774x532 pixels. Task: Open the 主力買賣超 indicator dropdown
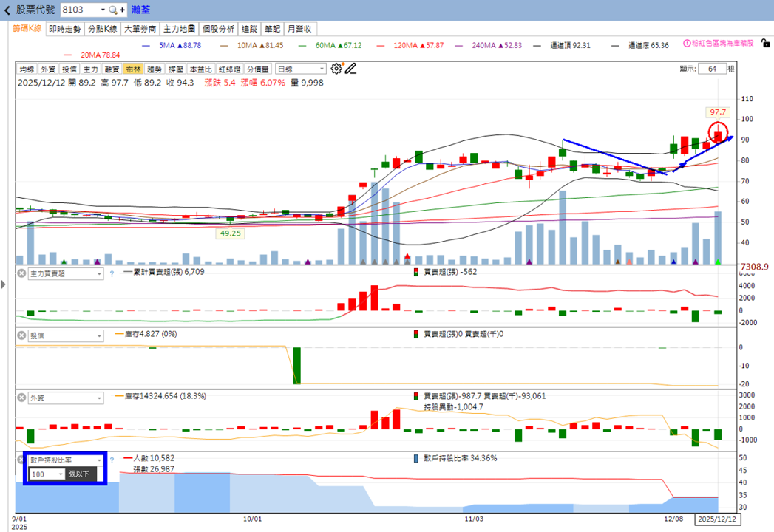(x=66, y=273)
